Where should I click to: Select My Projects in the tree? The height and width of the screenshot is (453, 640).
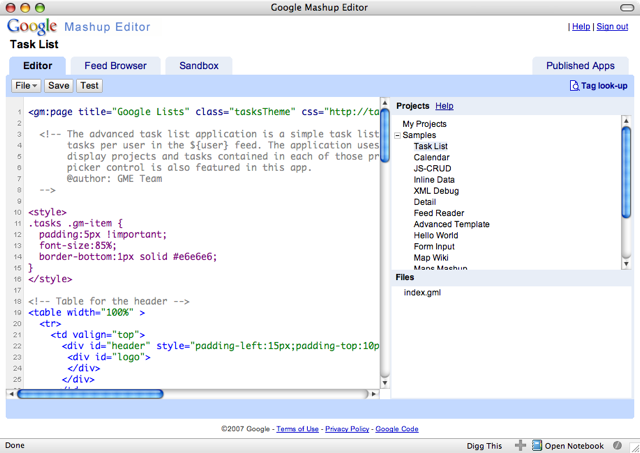(x=424, y=124)
